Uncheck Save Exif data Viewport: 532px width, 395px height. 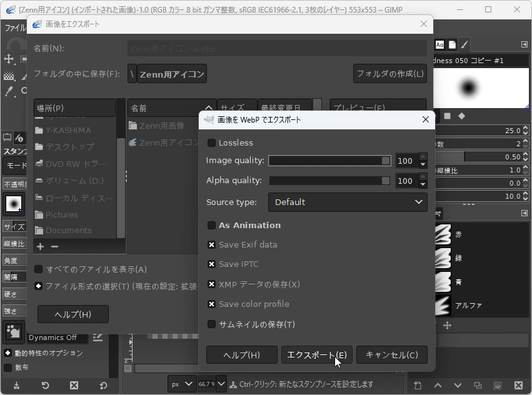211,244
